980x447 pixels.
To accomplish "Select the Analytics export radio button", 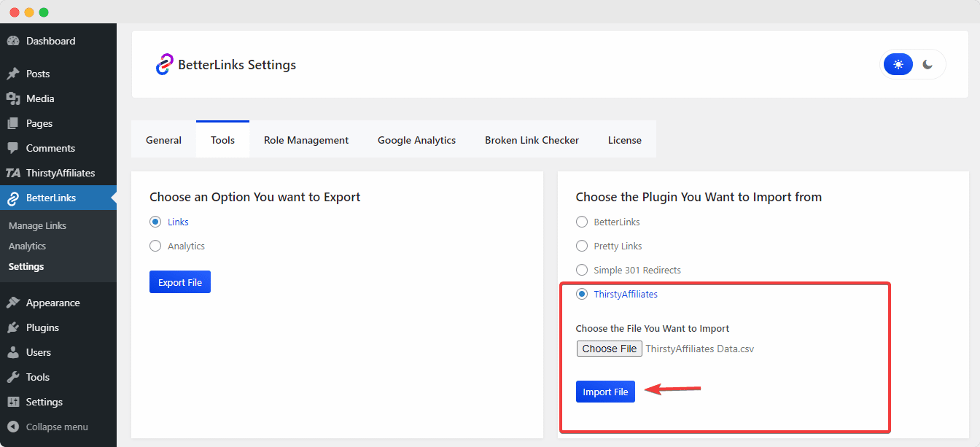I will click(x=155, y=246).
